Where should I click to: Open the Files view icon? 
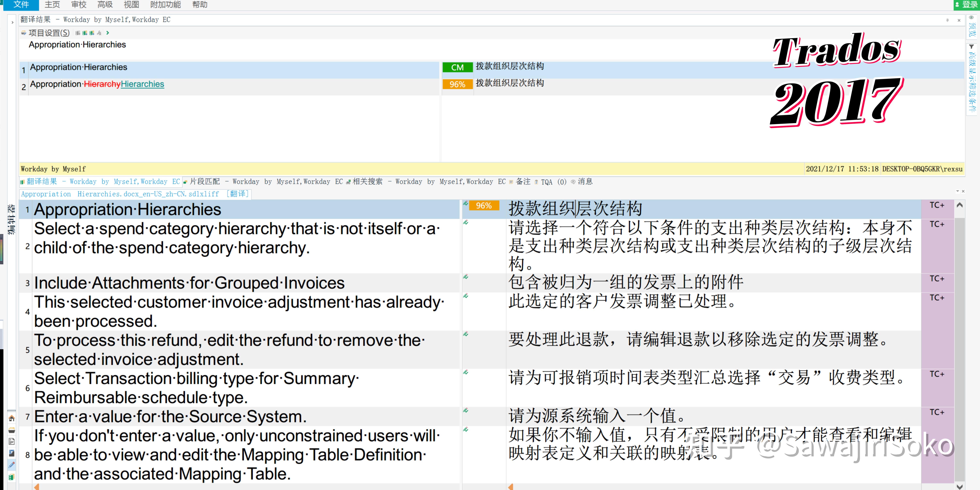pos(12,442)
